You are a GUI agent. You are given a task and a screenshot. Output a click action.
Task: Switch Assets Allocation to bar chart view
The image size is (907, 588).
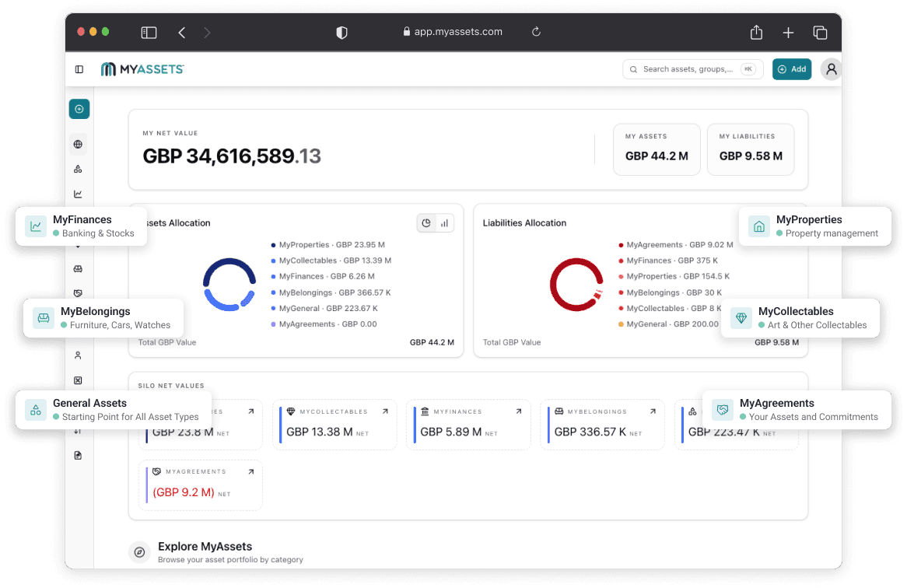tap(444, 223)
